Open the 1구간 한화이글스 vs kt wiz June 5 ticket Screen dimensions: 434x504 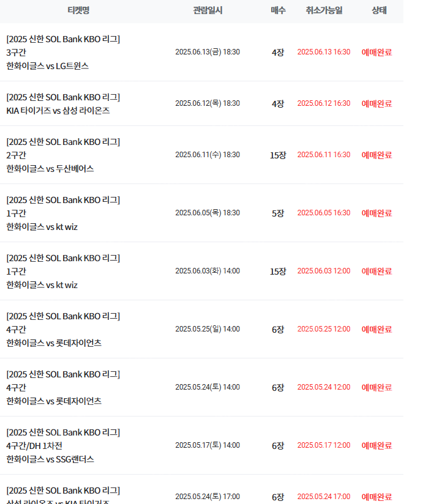[63, 213]
